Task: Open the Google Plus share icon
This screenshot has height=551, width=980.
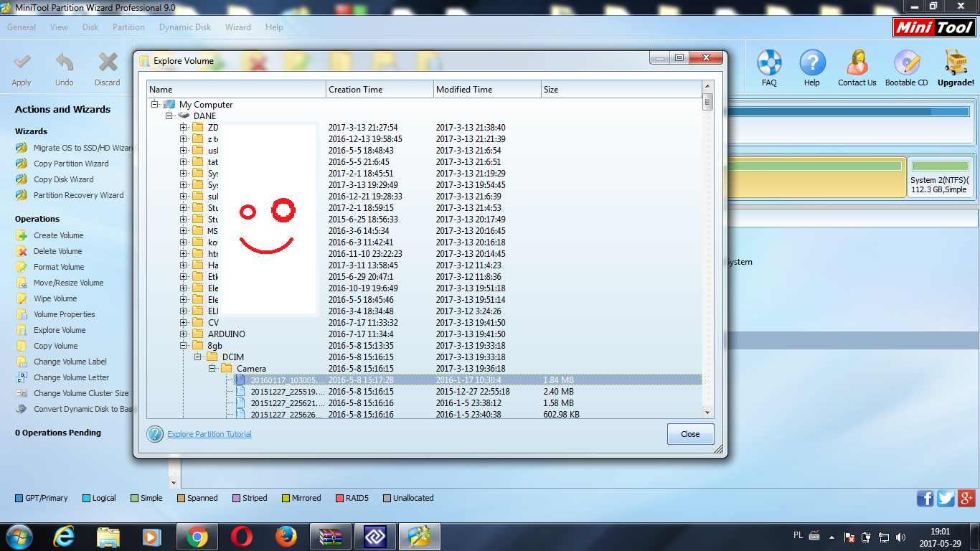Action: 966,498
